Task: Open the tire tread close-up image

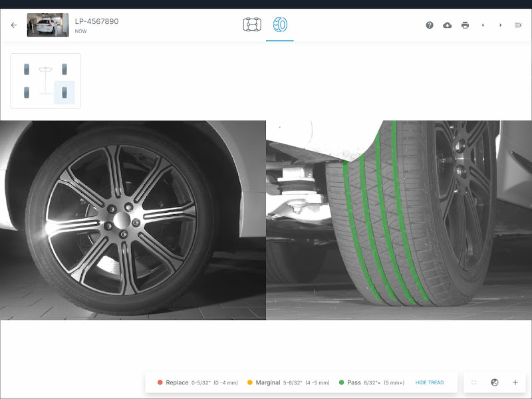Action: pyautogui.click(x=399, y=220)
